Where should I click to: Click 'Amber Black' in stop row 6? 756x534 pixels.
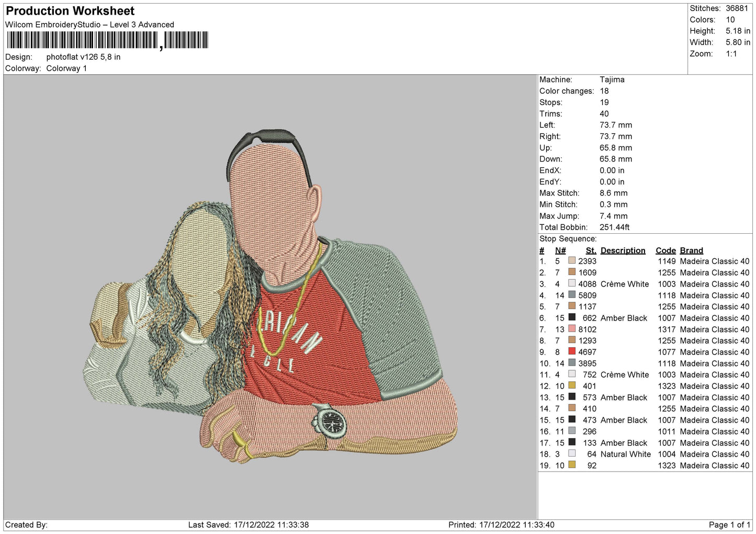(x=624, y=318)
